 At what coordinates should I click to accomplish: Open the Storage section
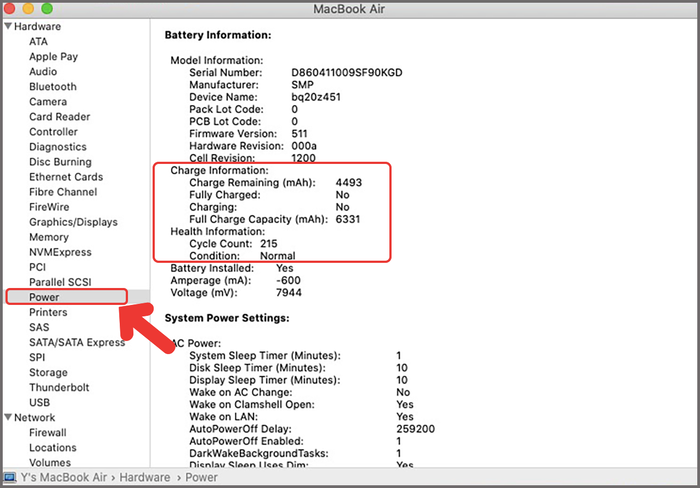coord(48,372)
